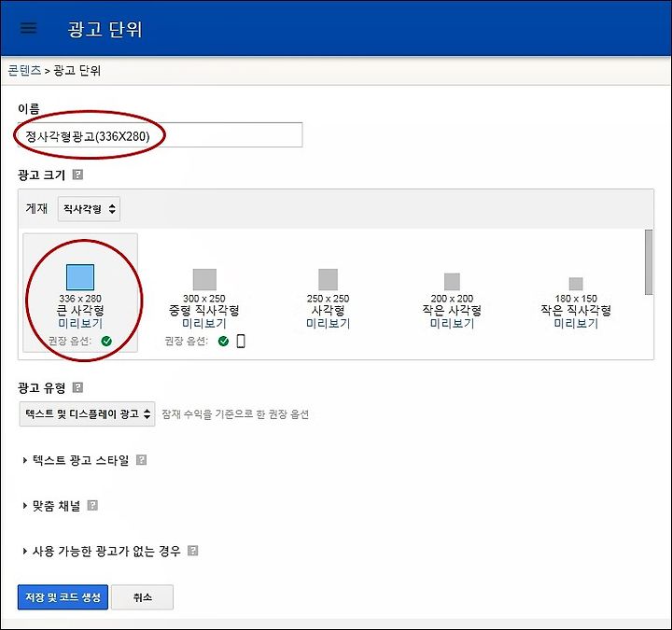Image resolution: width=672 pixels, height=630 pixels.
Task: Open 미리보기 link for 작은 직사각형
Action: coord(576,324)
